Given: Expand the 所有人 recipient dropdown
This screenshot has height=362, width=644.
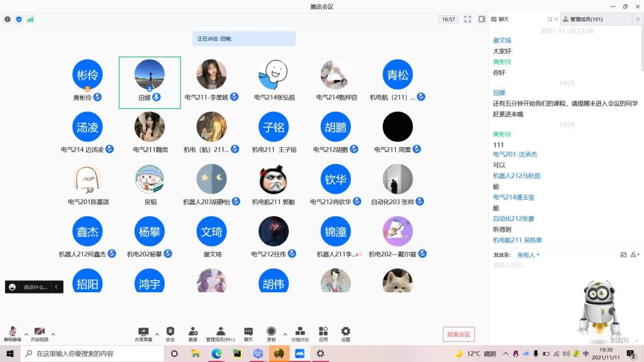Looking at the screenshot, I should [x=528, y=255].
